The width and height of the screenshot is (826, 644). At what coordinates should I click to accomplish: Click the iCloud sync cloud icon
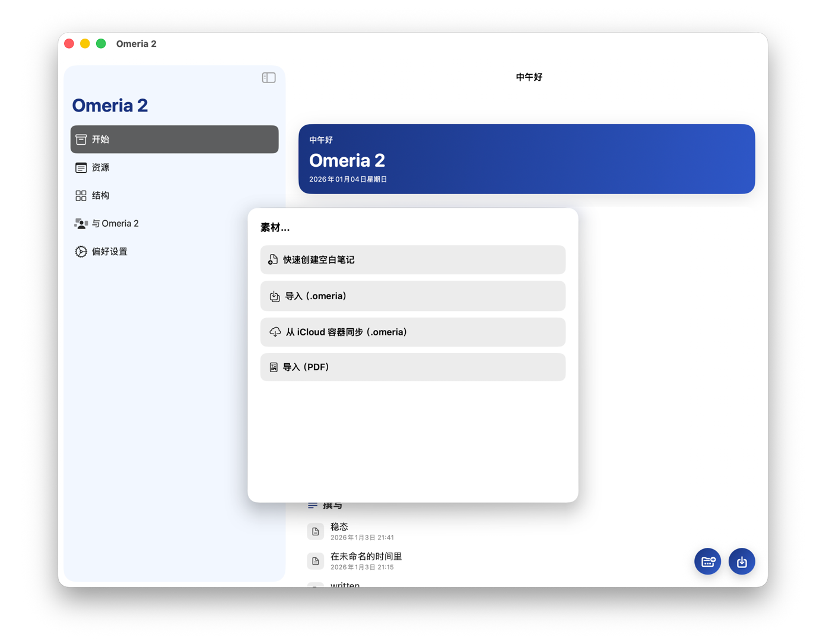pyautogui.click(x=275, y=332)
